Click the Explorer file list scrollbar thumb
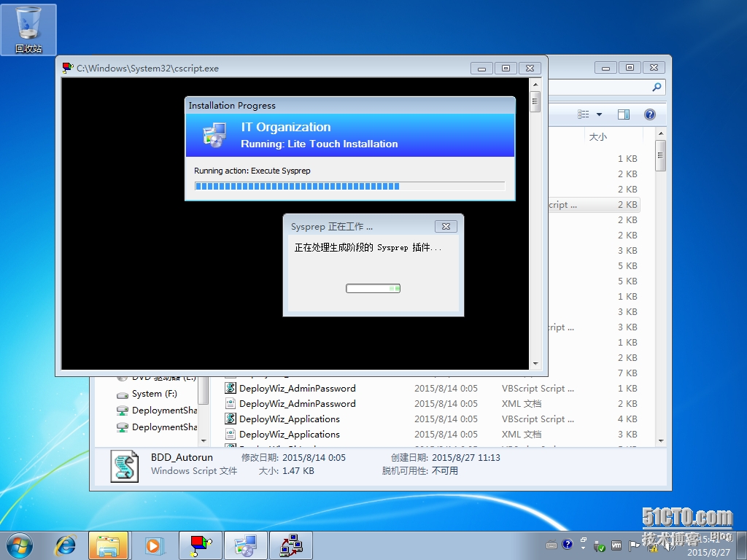This screenshot has height=560, width=747. [661, 156]
